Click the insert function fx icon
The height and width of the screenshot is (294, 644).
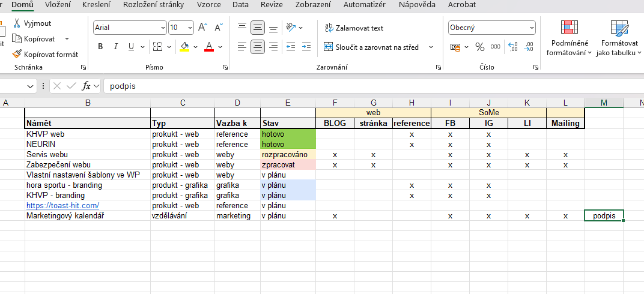(87, 86)
